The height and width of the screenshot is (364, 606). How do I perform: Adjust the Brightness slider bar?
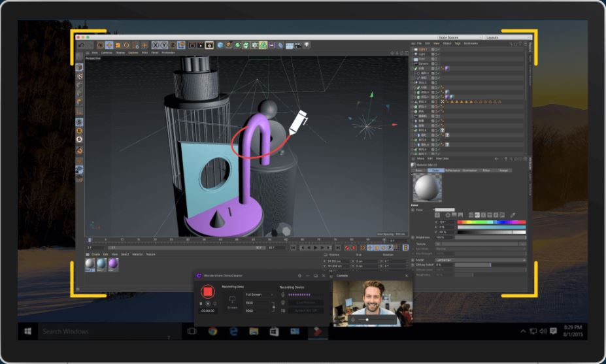(490, 237)
